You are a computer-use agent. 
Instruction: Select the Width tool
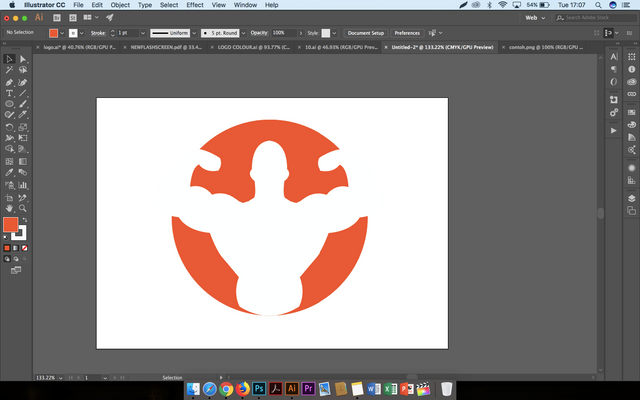pyautogui.click(x=9, y=138)
